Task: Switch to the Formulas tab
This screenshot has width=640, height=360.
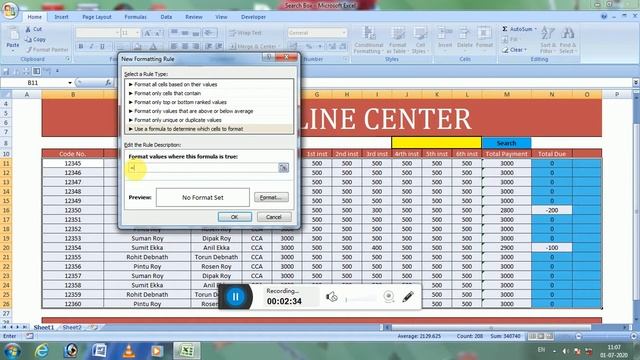Action: (x=135, y=17)
